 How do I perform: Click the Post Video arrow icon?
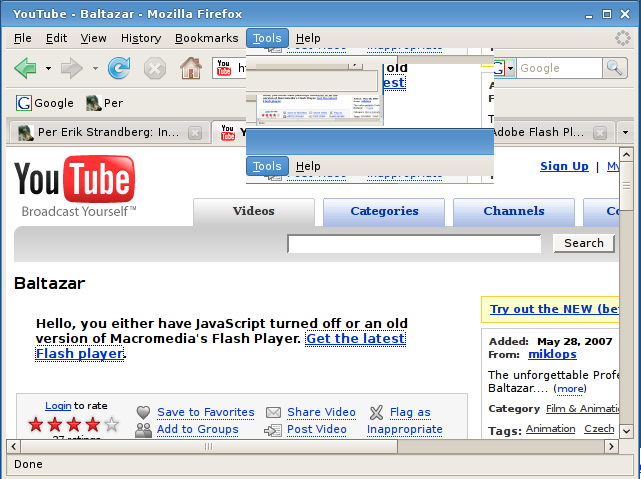pyautogui.click(x=273, y=430)
